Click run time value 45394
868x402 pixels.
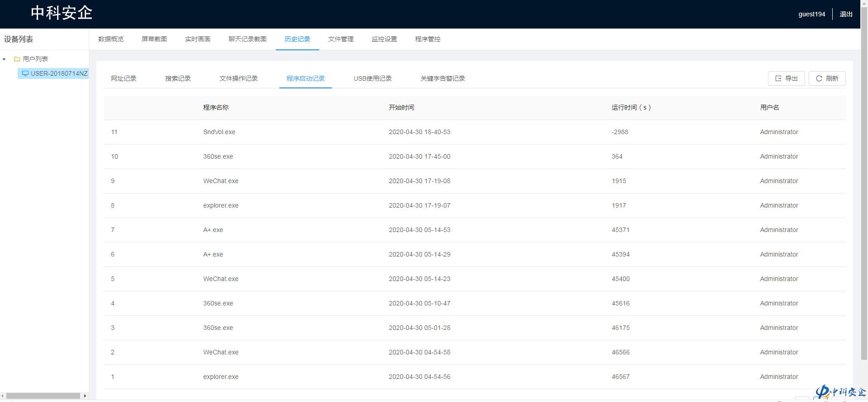click(621, 254)
